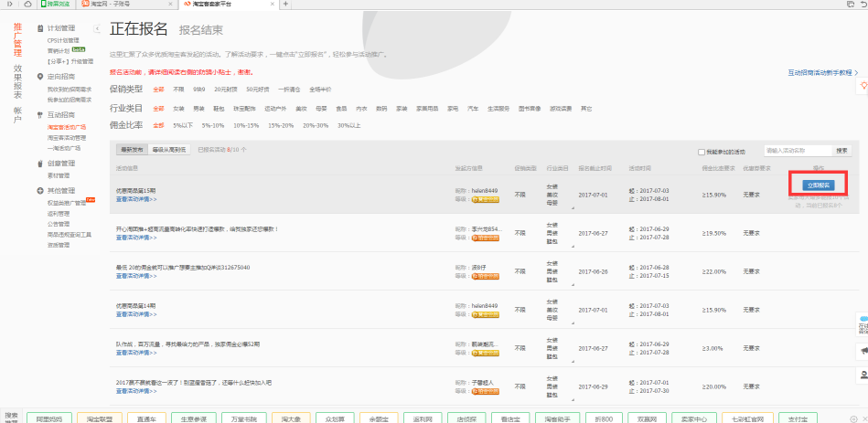Select the 5%-10% commission rate filter
The image size is (868, 423).
point(212,125)
